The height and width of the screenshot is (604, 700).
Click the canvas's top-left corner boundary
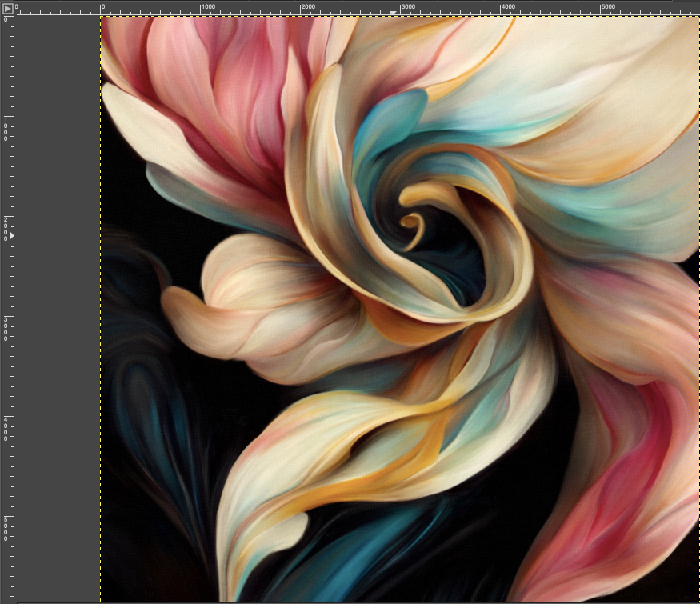point(101,18)
